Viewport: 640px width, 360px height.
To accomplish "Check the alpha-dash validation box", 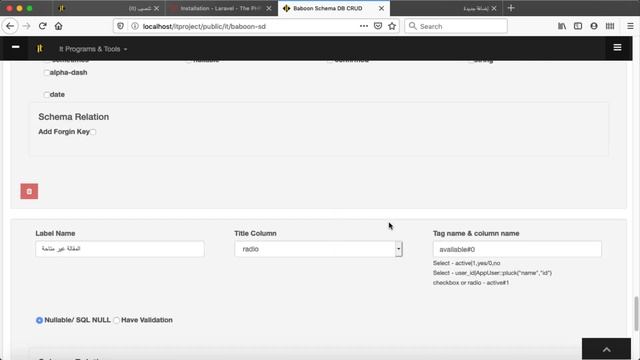I will 46,73.
